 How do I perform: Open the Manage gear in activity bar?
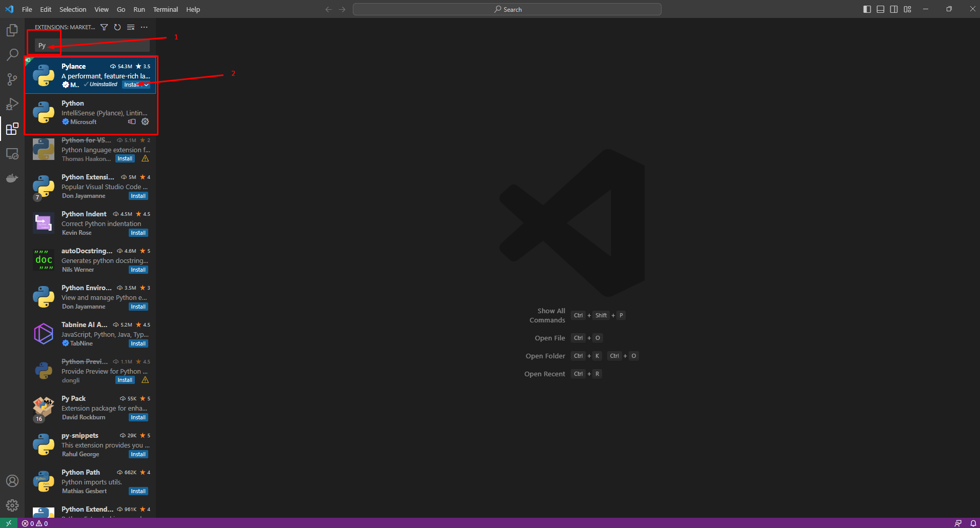tap(12, 505)
